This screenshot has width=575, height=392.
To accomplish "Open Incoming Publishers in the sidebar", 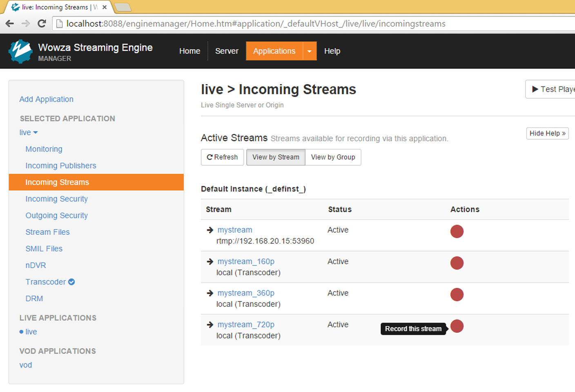I will [61, 166].
